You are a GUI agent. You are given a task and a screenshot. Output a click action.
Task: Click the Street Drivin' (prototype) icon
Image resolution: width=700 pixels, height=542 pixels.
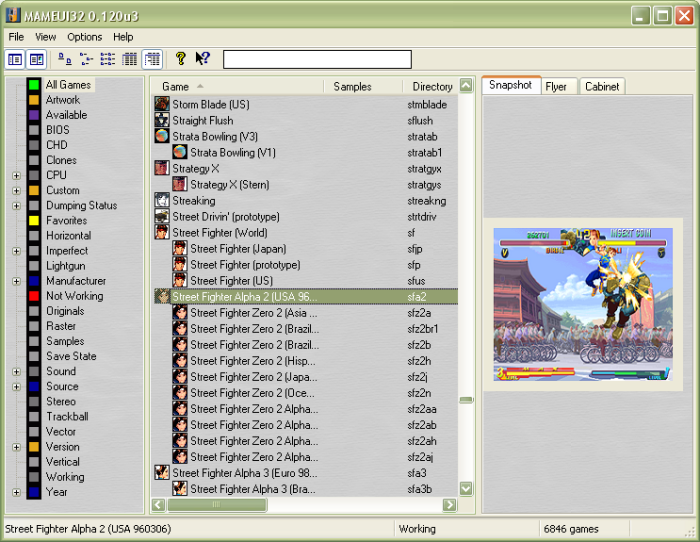point(162,216)
